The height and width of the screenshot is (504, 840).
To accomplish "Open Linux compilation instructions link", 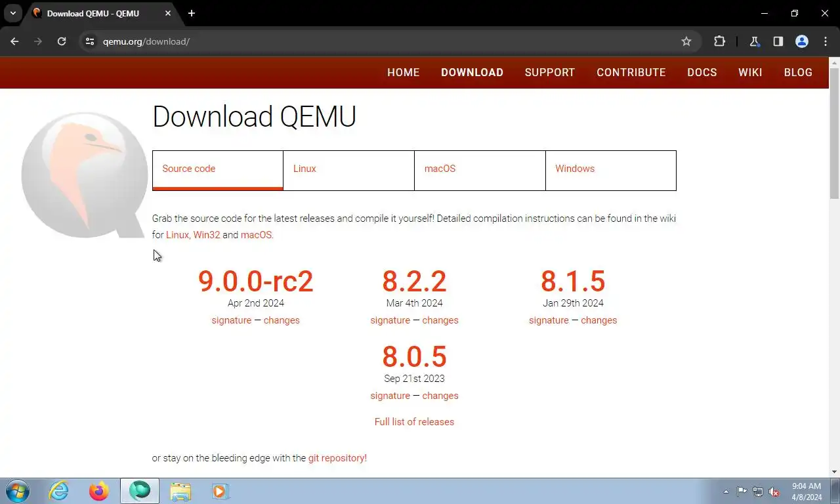I will tap(177, 235).
